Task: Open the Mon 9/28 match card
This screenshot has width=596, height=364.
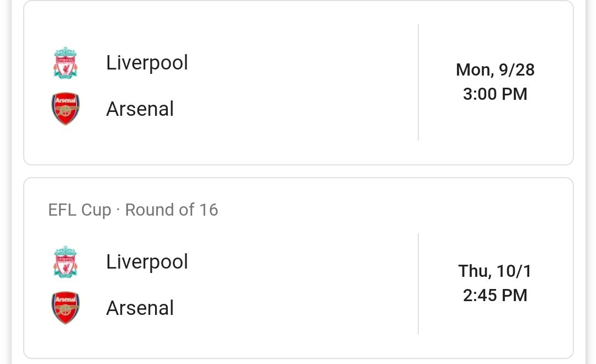Action: 299,82
